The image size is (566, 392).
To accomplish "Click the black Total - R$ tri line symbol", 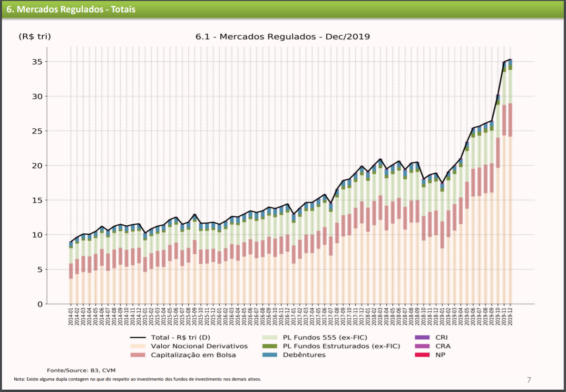I will pyautogui.click(x=138, y=337).
